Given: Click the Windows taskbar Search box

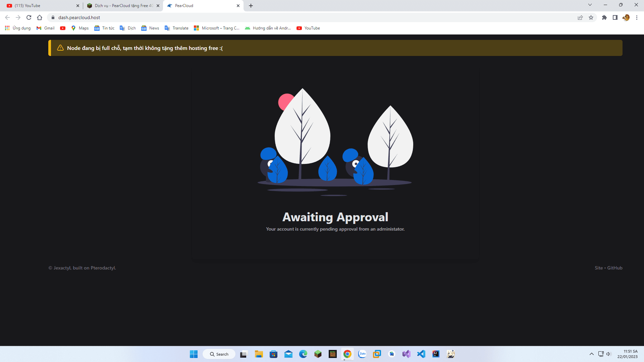Looking at the screenshot, I should [x=219, y=354].
